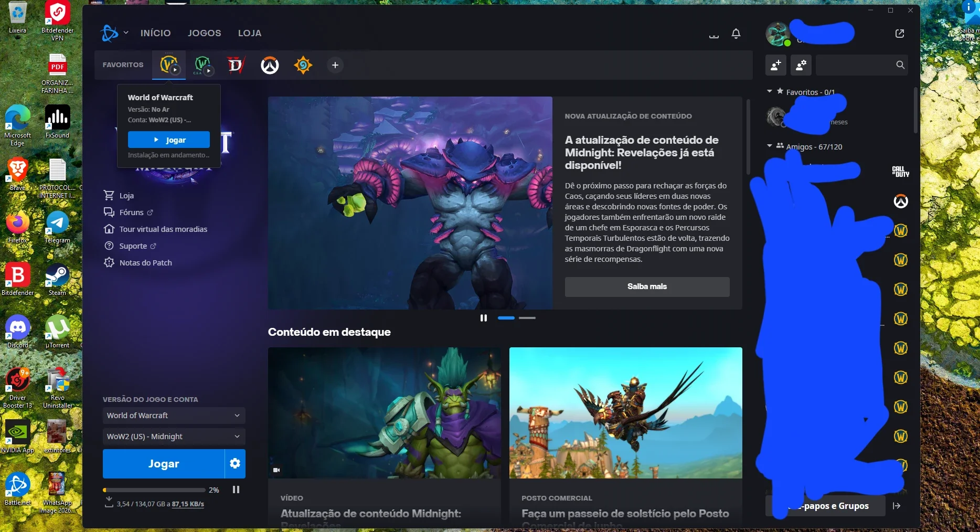Open Tour virtual das moradias
Screen dimensions: 980x532
(x=156, y=229)
